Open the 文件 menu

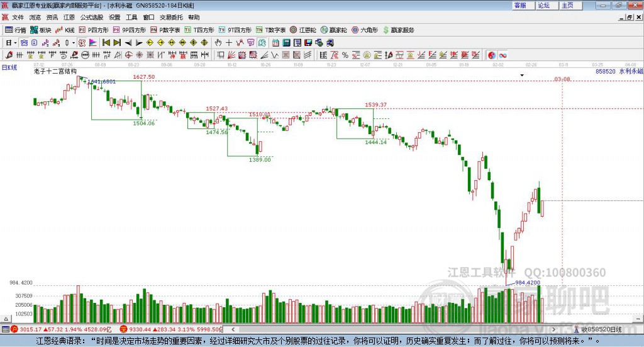click(x=18, y=17)
